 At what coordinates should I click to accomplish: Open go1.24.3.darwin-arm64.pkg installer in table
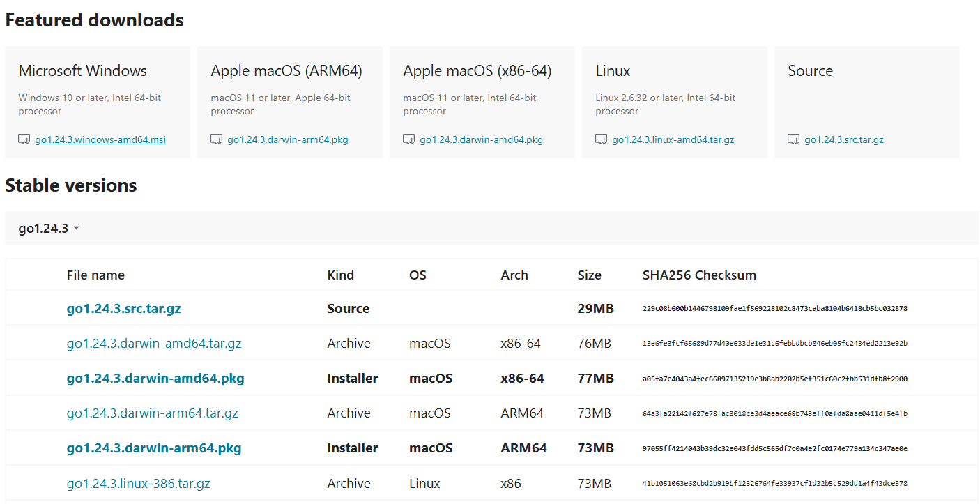tap(154, 448)
